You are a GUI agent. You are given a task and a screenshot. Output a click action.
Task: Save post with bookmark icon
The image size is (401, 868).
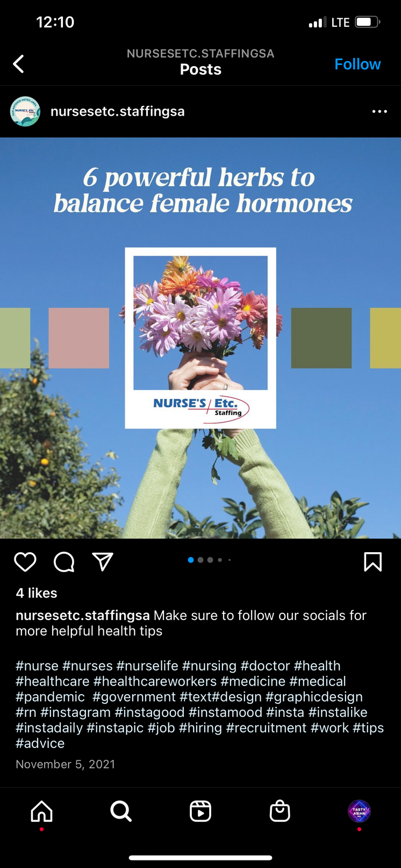pyautogui.click(x=373, y=562)
